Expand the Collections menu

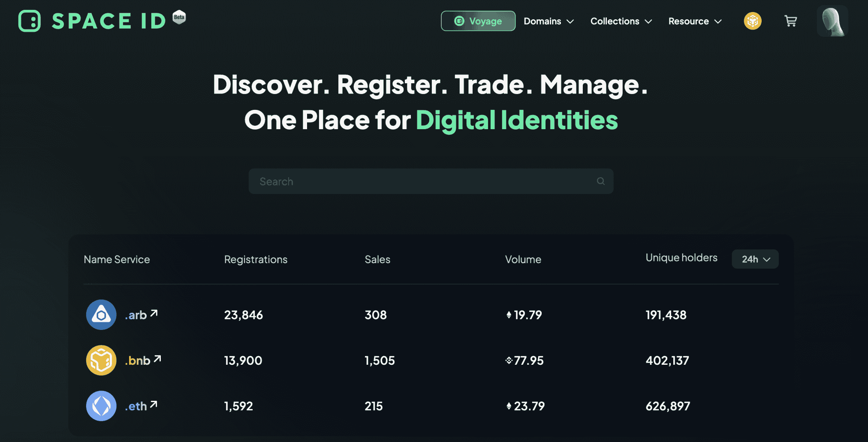tap(621, 21)
